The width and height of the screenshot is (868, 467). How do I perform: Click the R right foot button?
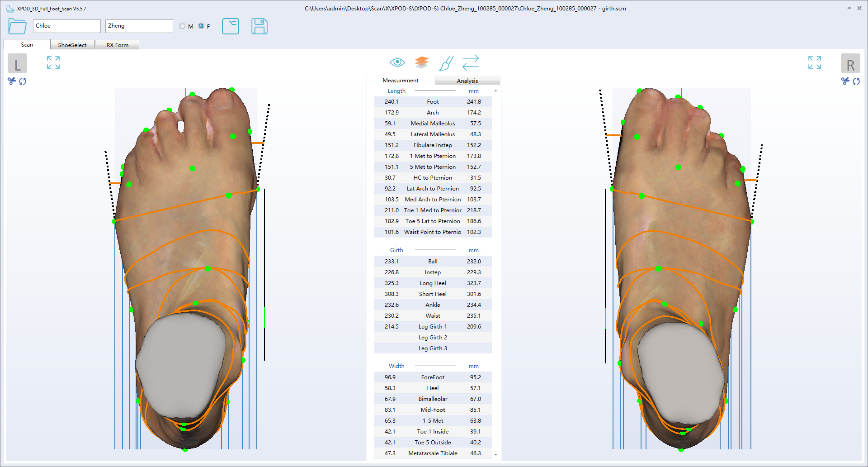coord(850,64)
